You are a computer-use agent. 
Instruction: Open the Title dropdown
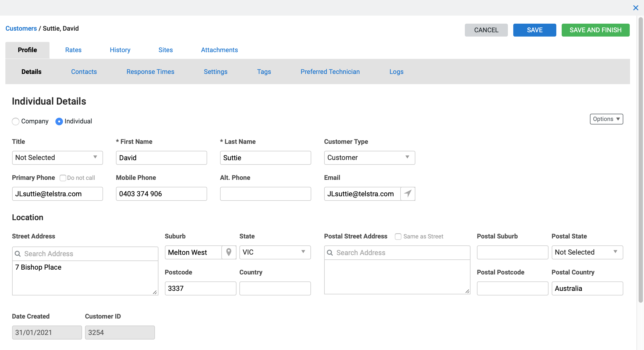[57, 158]
